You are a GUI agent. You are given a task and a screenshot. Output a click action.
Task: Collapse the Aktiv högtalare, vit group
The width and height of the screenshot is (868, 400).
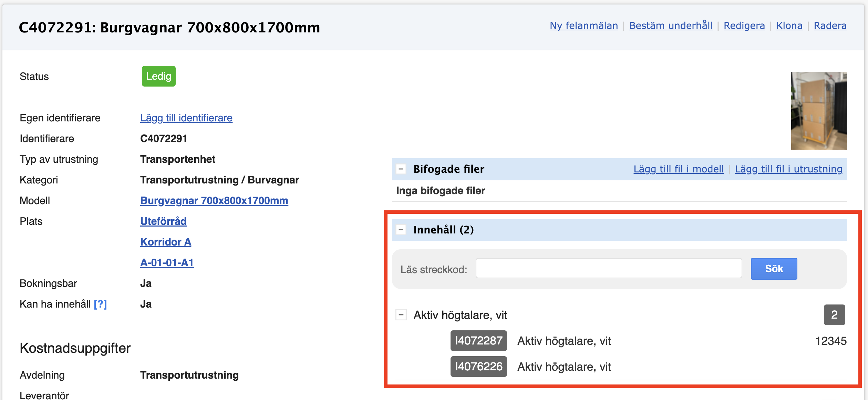pyautogui.click(x=401, y=315)
